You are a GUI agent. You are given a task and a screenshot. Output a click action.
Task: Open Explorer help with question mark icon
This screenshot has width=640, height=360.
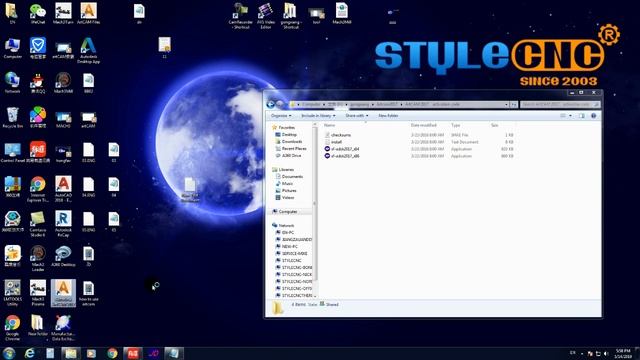tap(593, 116)
